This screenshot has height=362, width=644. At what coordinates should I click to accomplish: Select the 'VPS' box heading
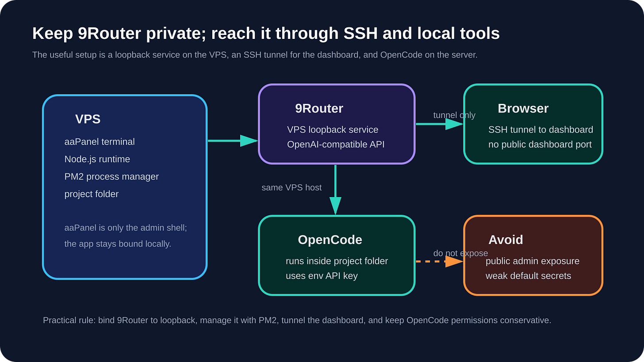click(x=88, y=119)
